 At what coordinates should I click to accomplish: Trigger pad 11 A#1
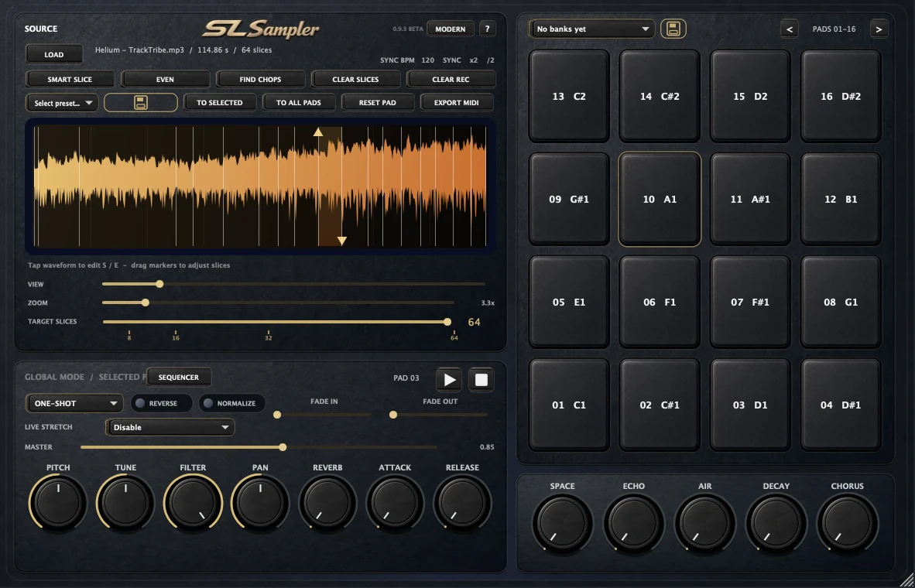tap(750, 200)
